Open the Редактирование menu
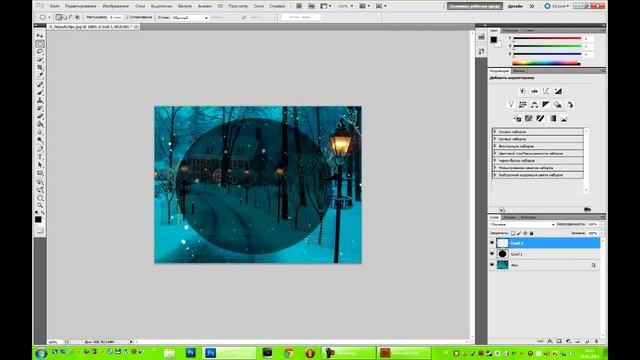Viewport: 640px width, 360px height. tap(80, 6)
